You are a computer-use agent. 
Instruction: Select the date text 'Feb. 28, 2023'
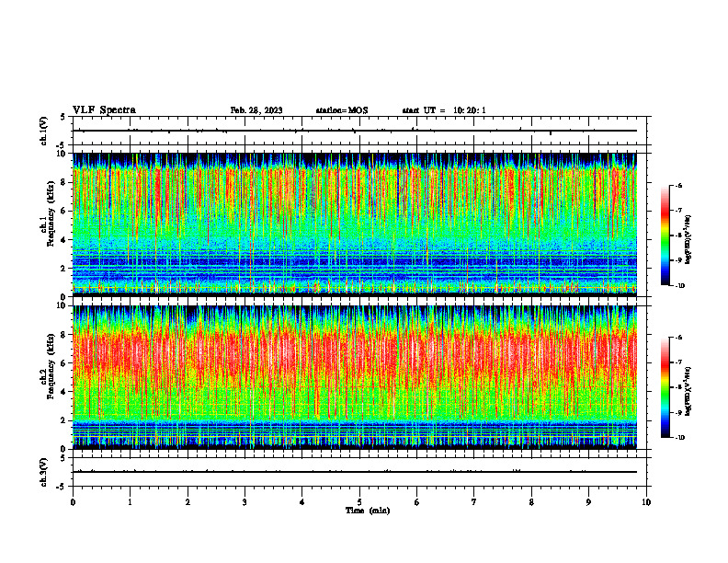(x=256, y=110)
